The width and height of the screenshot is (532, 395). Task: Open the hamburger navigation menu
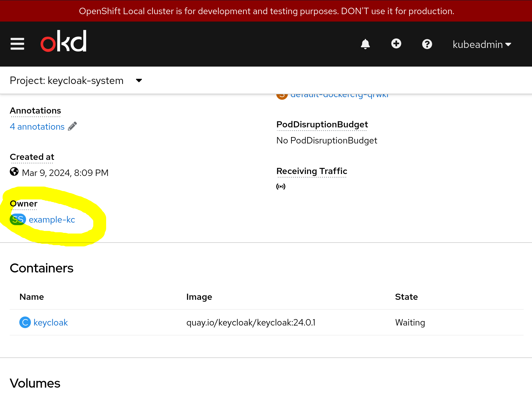point(17,44)
